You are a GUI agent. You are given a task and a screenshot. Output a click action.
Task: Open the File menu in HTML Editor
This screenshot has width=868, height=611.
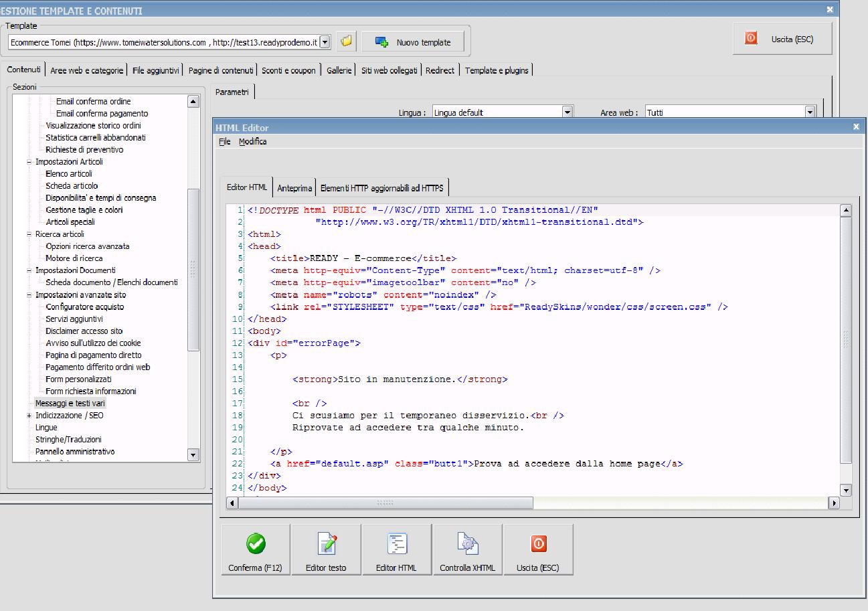coord(224,142)
